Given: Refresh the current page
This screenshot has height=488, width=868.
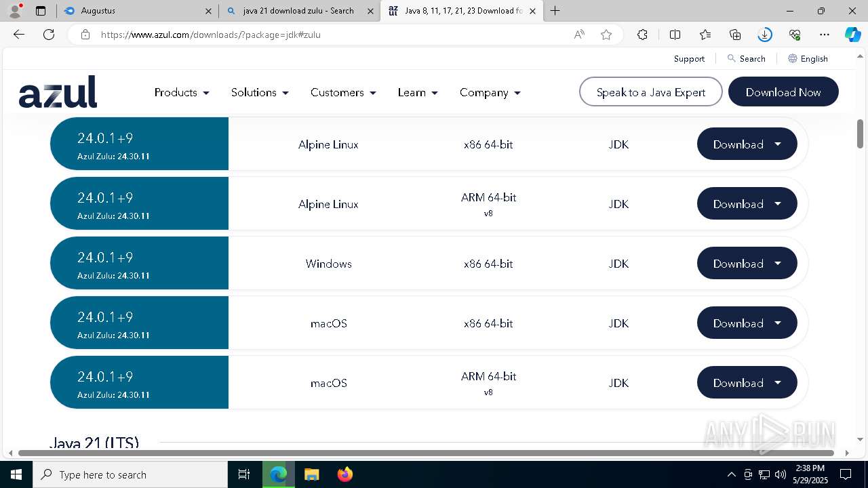Looking at the screenshot, I should pos(49,35).
